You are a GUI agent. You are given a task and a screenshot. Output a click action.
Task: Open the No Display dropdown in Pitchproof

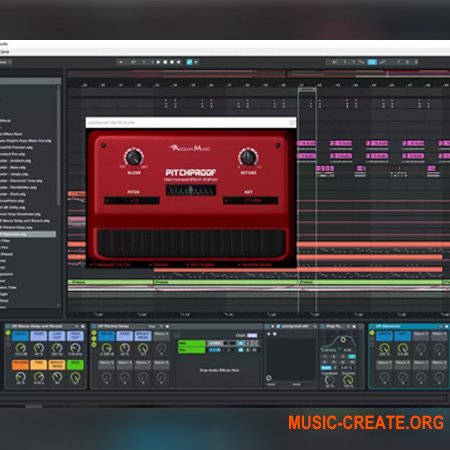[200, 265]
